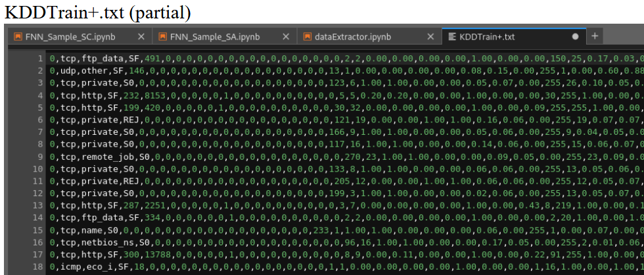The height and width of the screenshot is (275, 644).
Task: Click the value 420 in line 5
Action: tap(152, 108)
